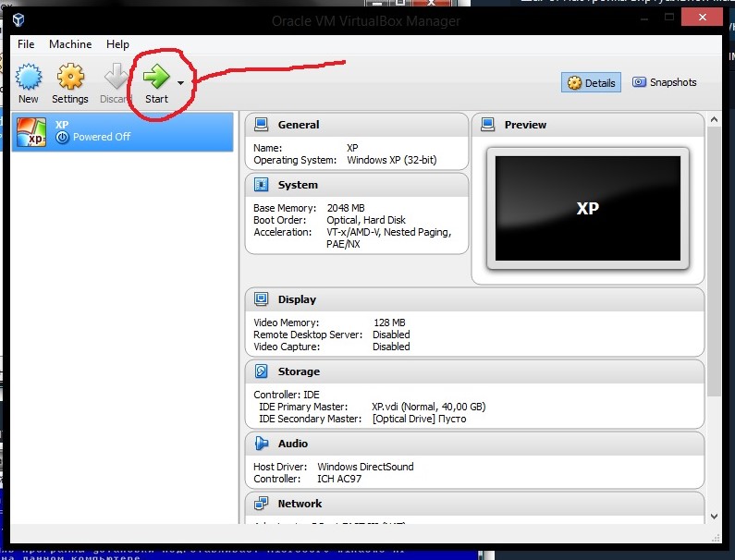Screen dimensions: 735x560
Task: Open the Network section header
Action: [474, 504]
